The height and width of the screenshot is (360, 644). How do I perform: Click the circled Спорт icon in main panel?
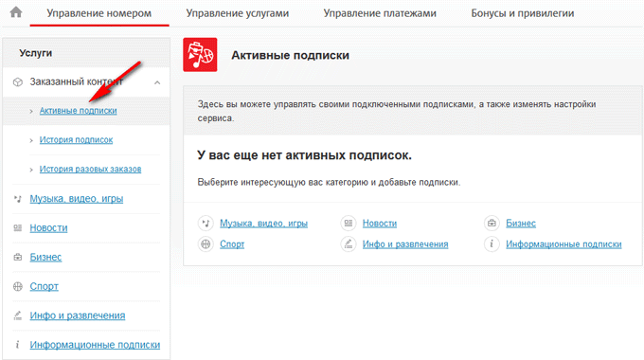[x=206, y=244]
